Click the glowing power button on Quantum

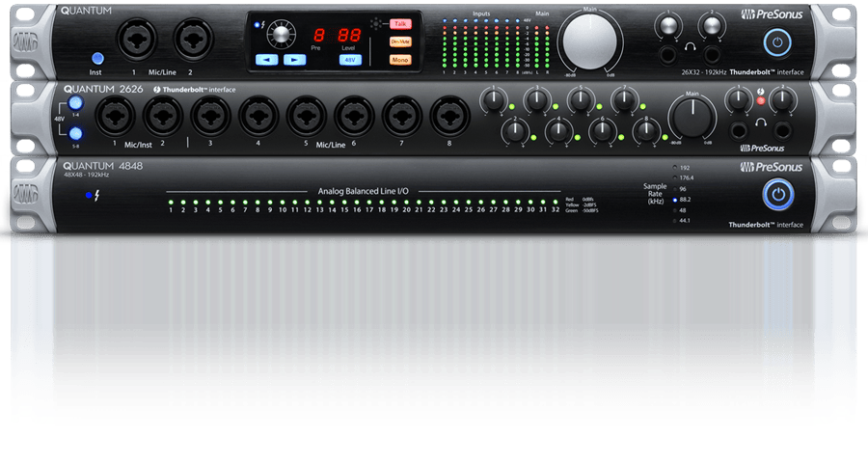click(x=777, y=42)
